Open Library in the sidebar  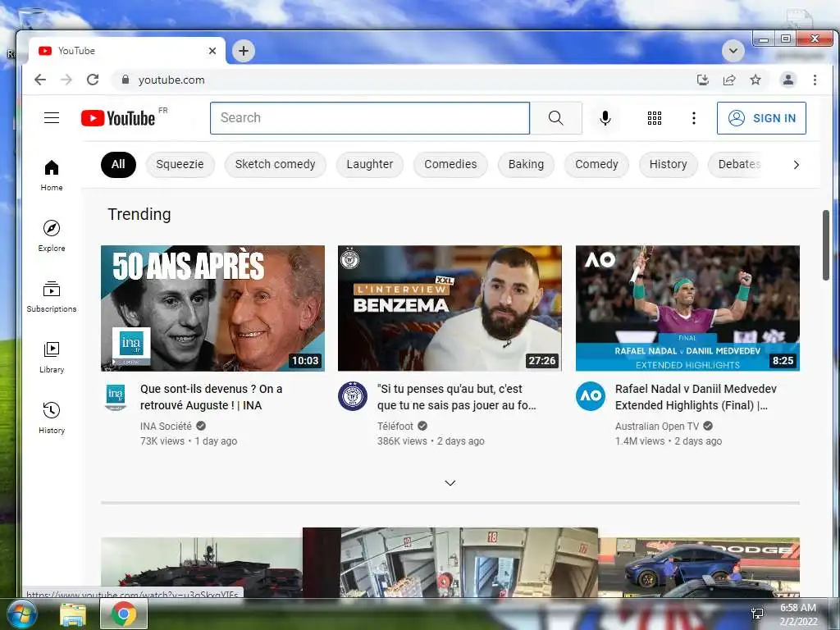(52, 358)
